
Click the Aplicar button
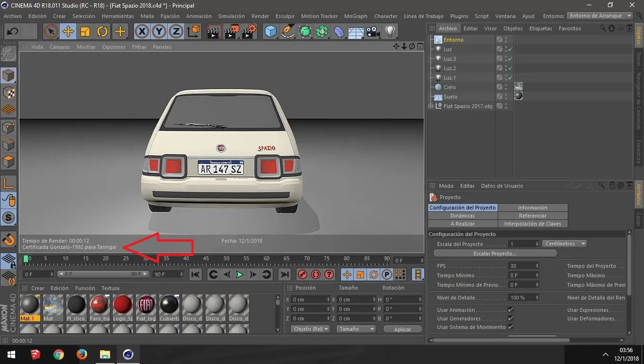pos(402,329)
